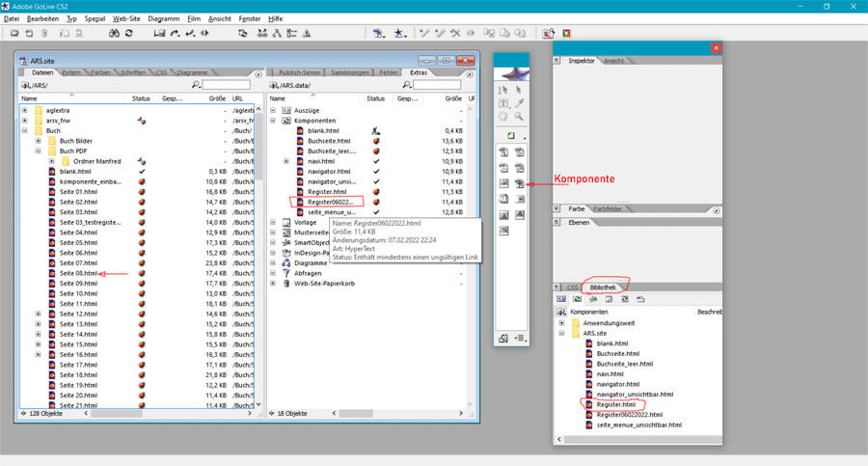Click the refresh icon in the main toolbar

coord(127,34)
